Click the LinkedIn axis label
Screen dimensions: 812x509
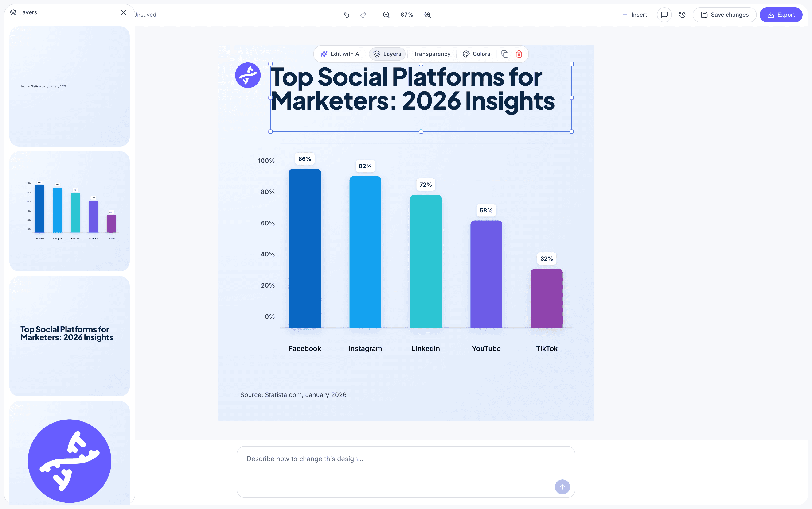point(426,348)
